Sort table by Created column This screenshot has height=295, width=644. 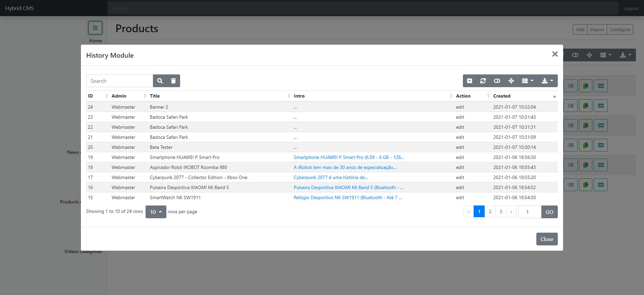525,96
